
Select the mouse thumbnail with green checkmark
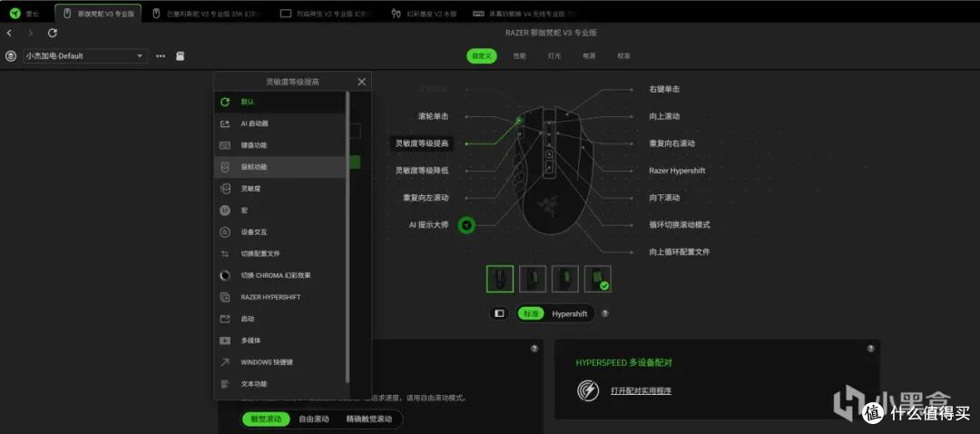point(597,279)
